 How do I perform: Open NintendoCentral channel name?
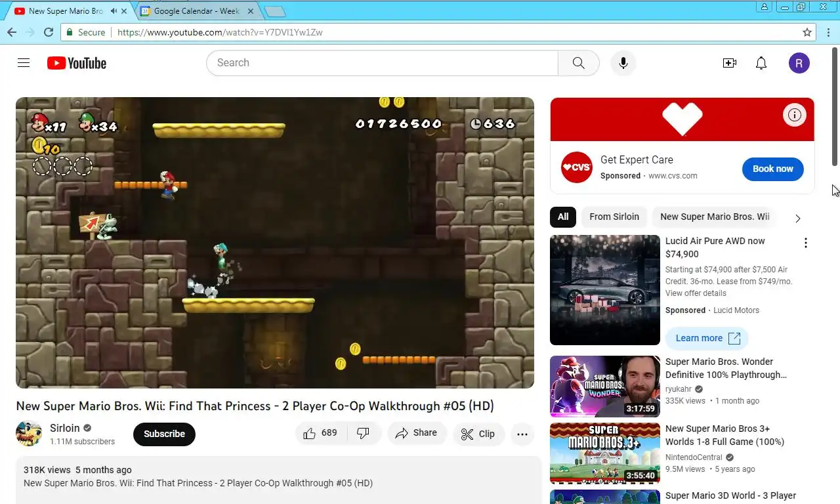point(694,457)
